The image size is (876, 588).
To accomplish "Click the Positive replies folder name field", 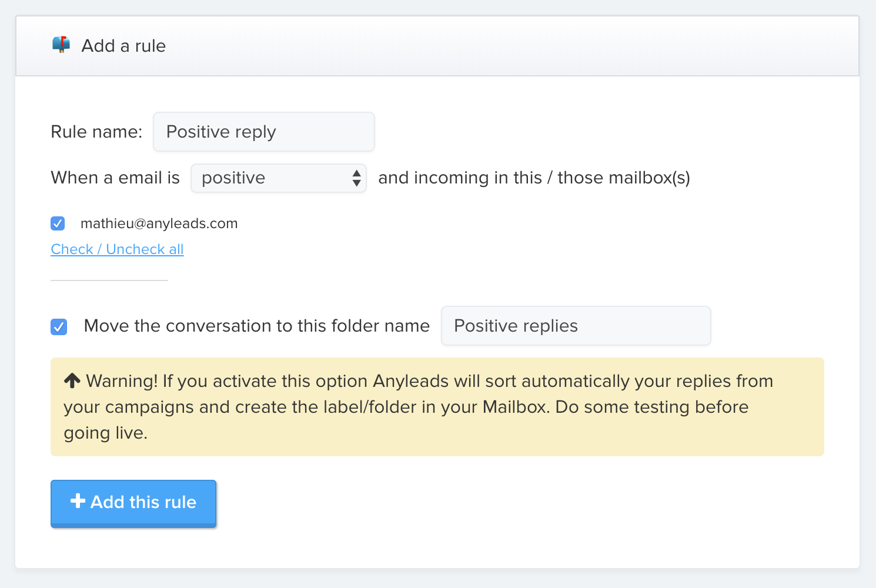I will click(x=576, y=326).
